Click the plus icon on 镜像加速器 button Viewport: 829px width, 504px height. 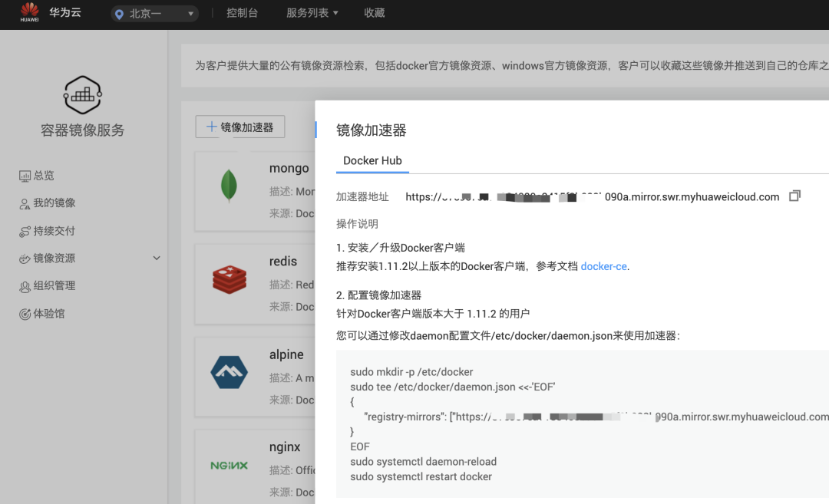pos(212,127)
